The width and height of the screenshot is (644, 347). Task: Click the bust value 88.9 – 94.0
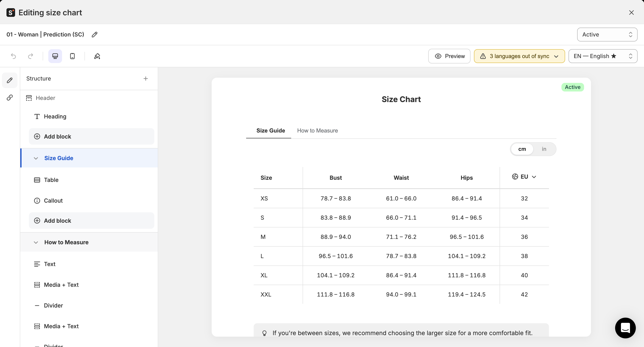[x=336, y=237]
